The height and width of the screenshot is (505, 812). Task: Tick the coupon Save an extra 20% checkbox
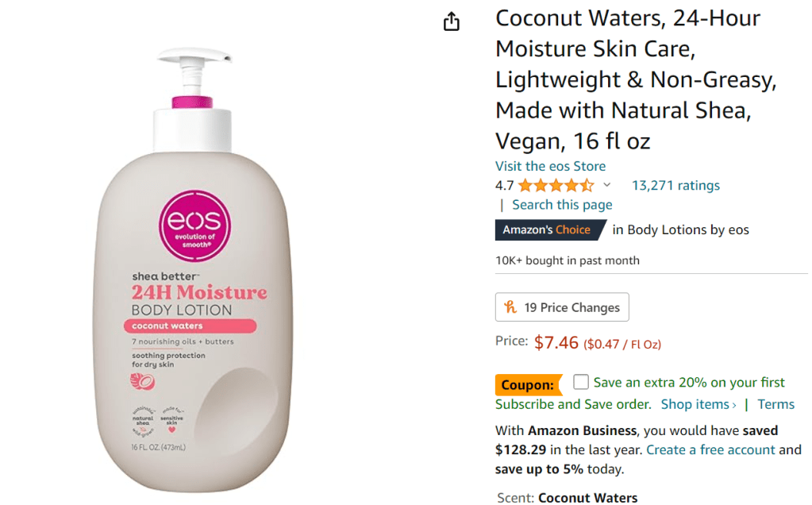pyautogui.click(x=581, y=382)
